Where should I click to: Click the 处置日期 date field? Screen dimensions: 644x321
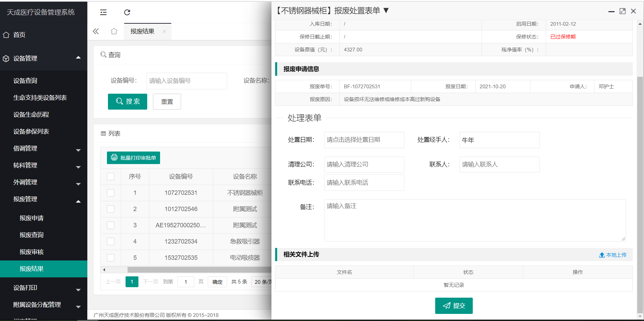coord(364,140)
